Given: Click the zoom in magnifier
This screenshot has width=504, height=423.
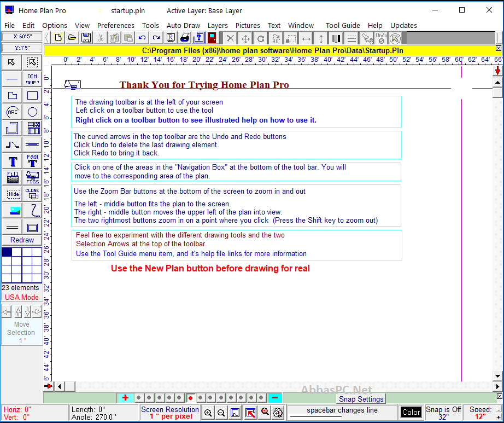Looking at the screenshot, I should pos(208,413).
